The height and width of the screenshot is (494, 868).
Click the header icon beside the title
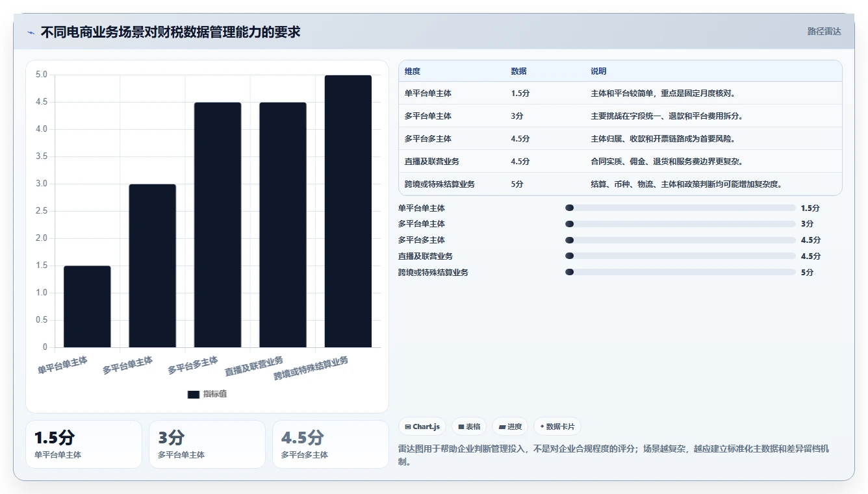coord(31,32)
